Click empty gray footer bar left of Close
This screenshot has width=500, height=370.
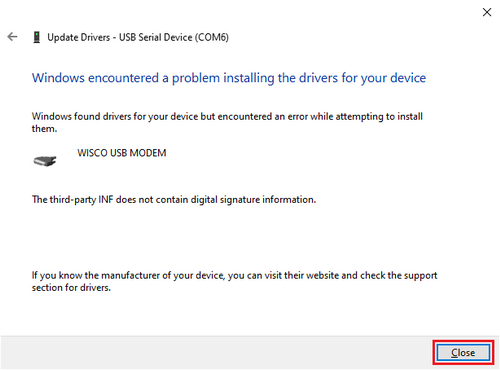pyautogui.click(x=217, y=353)
